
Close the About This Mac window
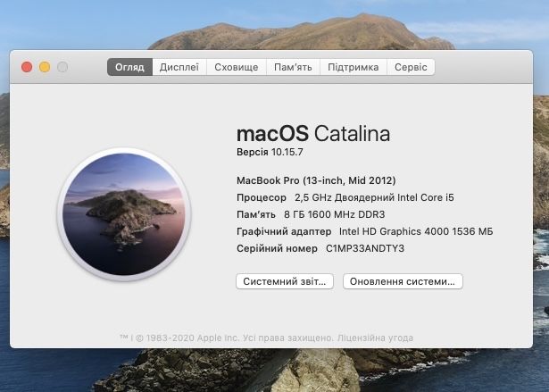tap(27, 67)
